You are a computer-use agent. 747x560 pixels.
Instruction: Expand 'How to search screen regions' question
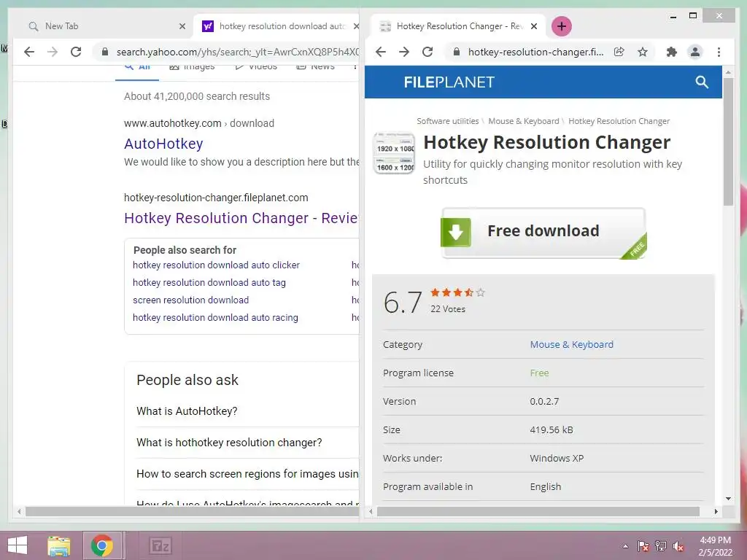(x=248, y=474)
